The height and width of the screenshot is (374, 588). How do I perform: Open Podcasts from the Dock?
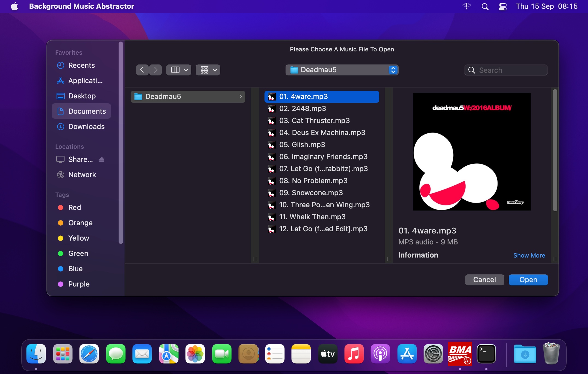click(380, 354)
